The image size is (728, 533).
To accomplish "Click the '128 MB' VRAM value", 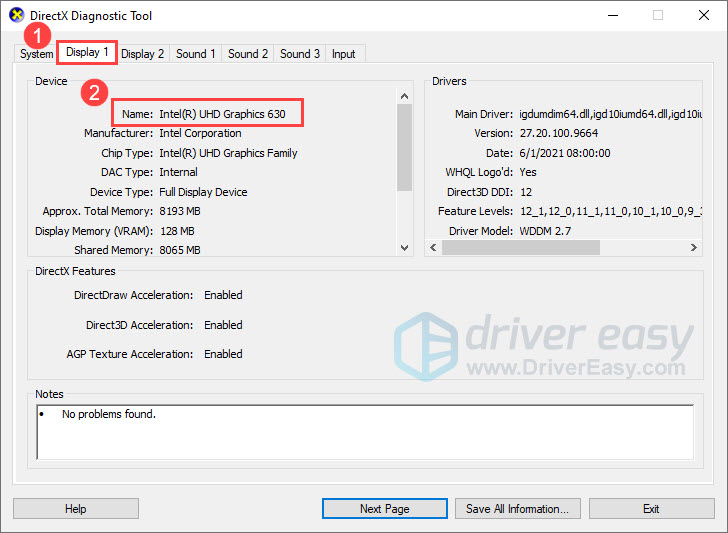I will [x=177, y=231].
